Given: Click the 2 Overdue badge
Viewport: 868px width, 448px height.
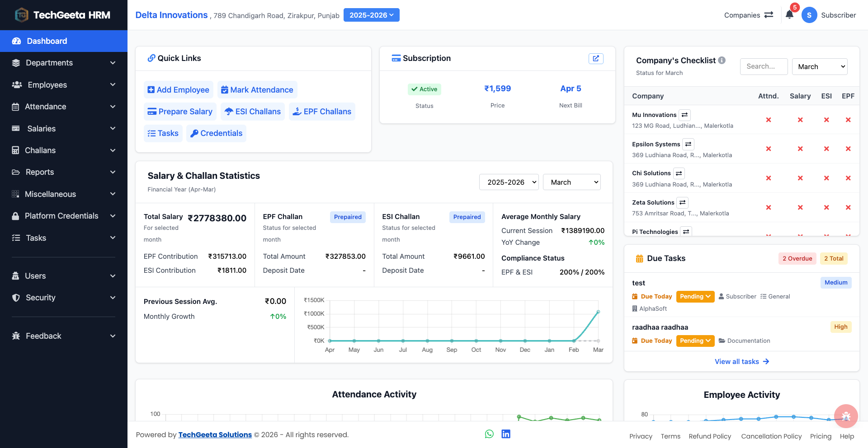Looking at the screenshot, I should (x=797, y=258).
